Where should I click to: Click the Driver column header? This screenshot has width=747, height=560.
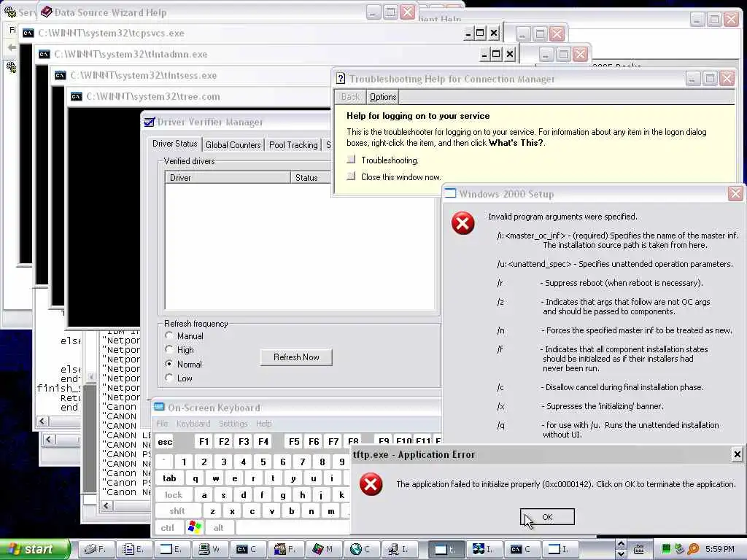click(x=228, y=178)
